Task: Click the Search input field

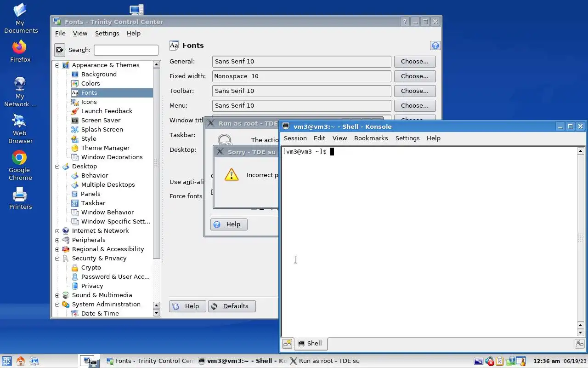Action: 126,50
